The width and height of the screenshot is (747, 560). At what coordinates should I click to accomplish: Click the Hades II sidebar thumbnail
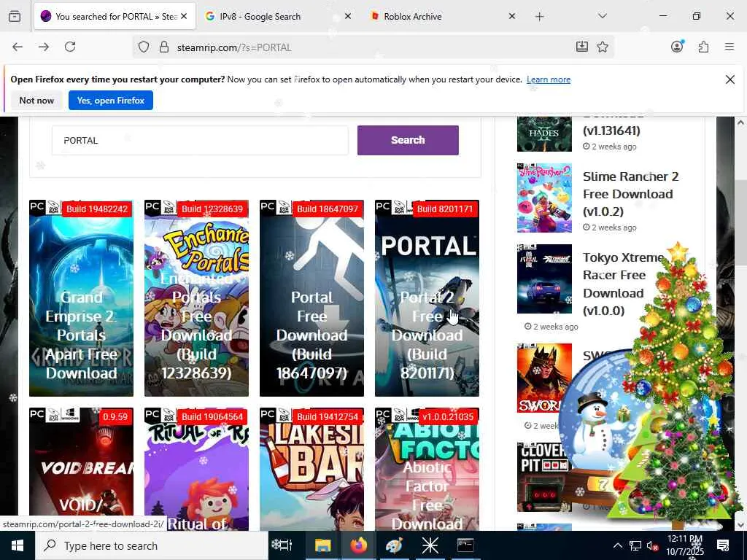pos(544,134)
